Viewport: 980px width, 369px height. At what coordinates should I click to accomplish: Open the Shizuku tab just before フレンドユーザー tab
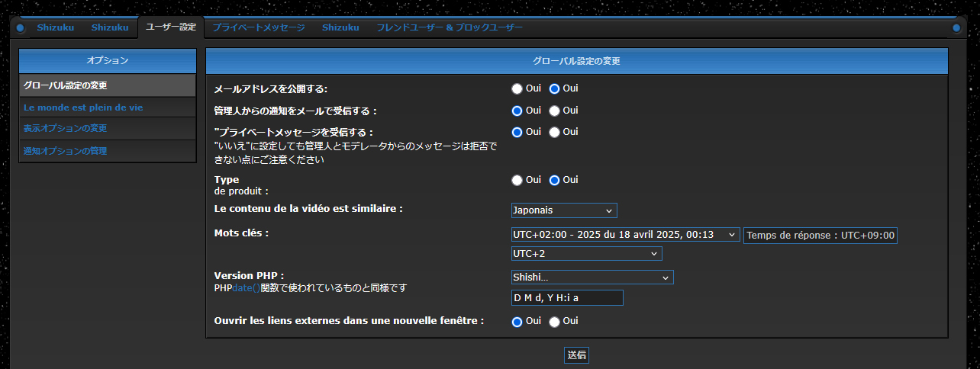[x=340, y=27]
